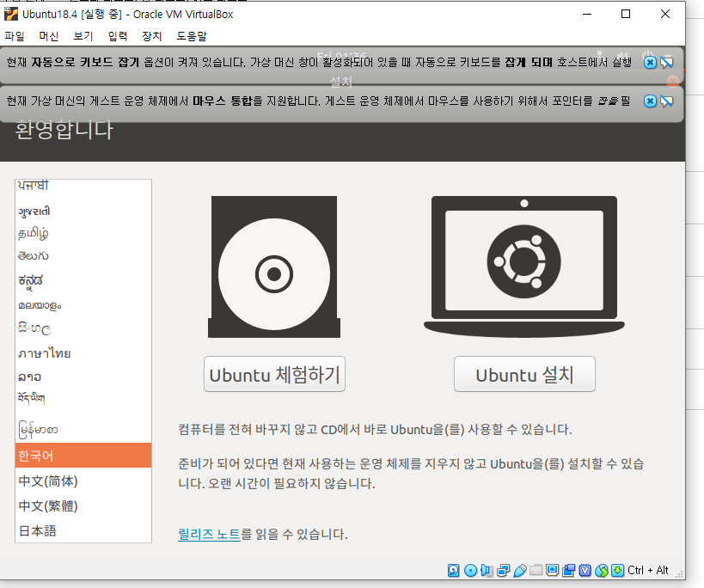
Task: Open the 장치 menu
Action: pyautogui.click(x=152, y=36)
